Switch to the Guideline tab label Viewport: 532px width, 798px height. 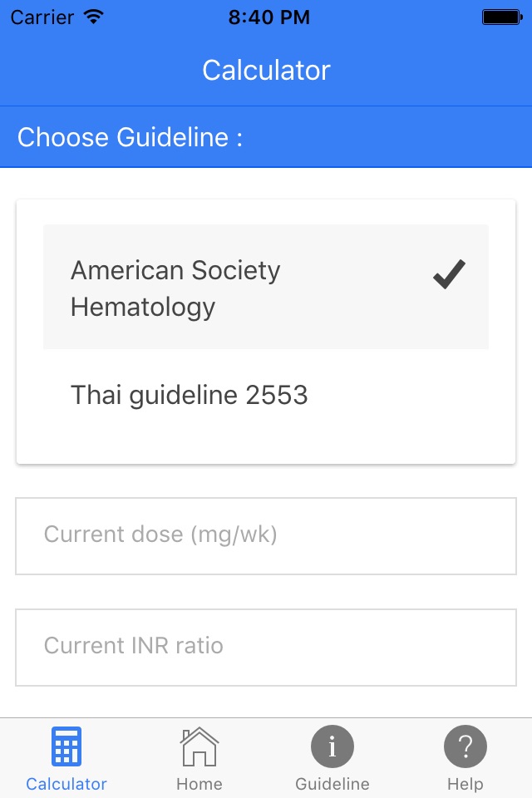(332, 784)
